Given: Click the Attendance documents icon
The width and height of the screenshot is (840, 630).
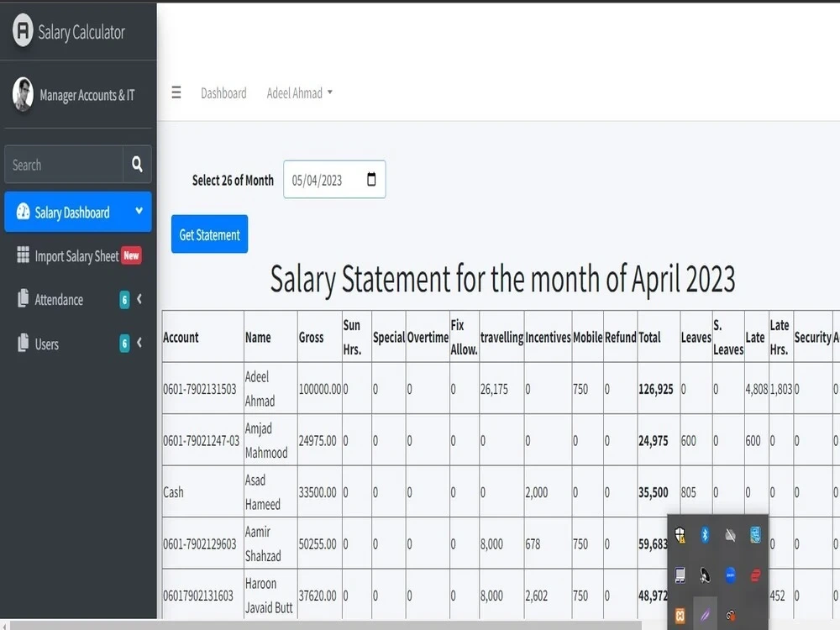Looking at the screenshot, I should [24, 299].
